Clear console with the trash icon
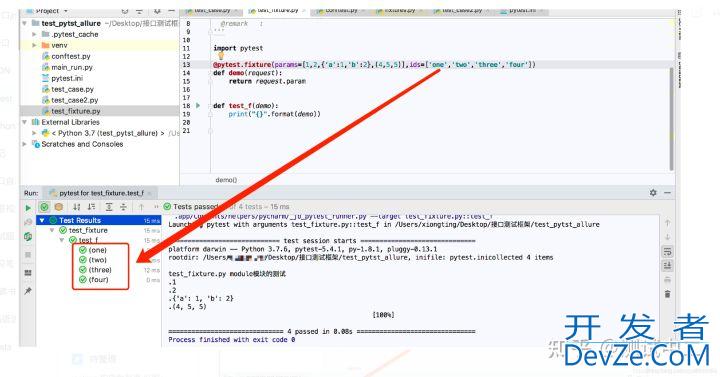720x377 pixels. 667,294
